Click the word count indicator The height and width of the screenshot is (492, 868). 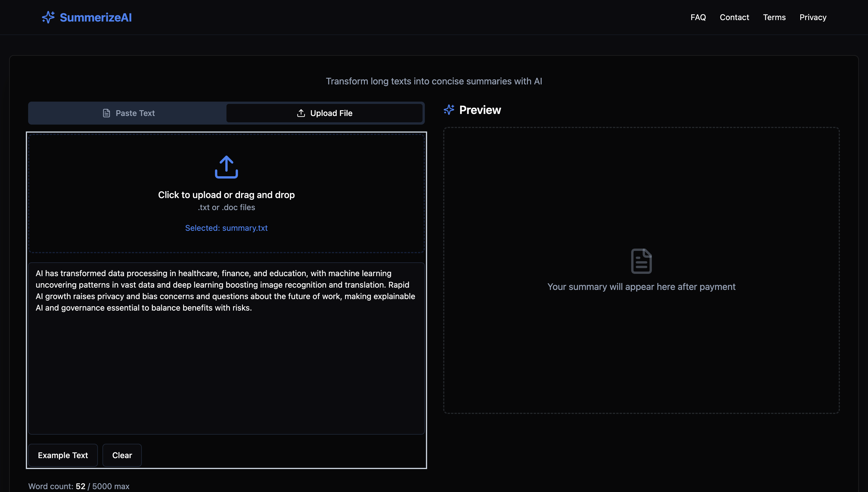[x=79, y=486]
